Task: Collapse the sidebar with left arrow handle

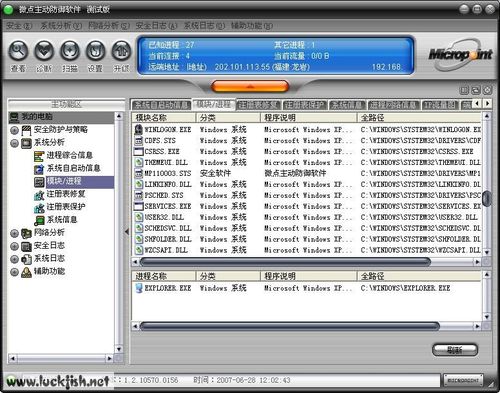Action: tap(127, 231)
